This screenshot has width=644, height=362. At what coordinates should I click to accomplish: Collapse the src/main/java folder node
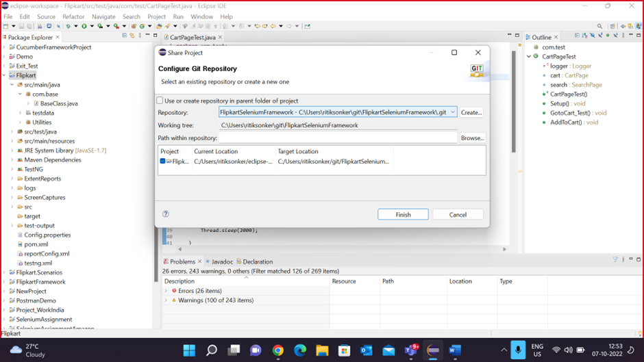tap(12, 85)
